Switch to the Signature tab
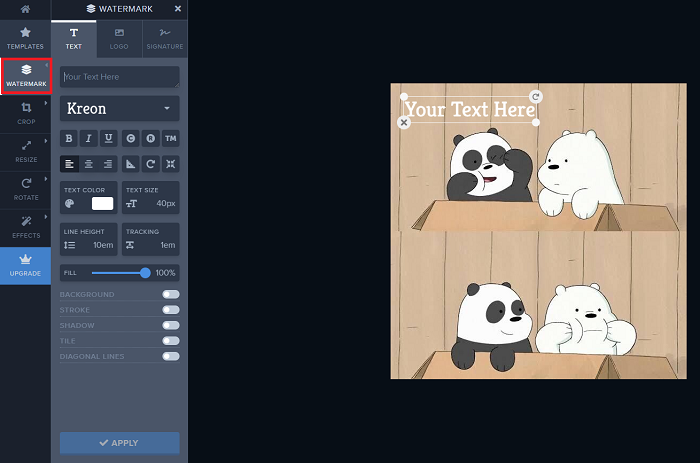 pyautogui.click(x=165, y=39)
